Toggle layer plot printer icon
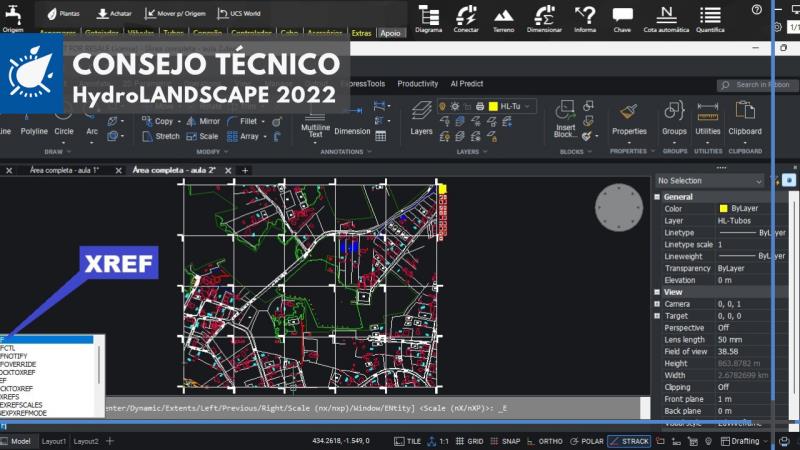Image resolution: width=800 pixels, height=450 pixels. [480, 106]
